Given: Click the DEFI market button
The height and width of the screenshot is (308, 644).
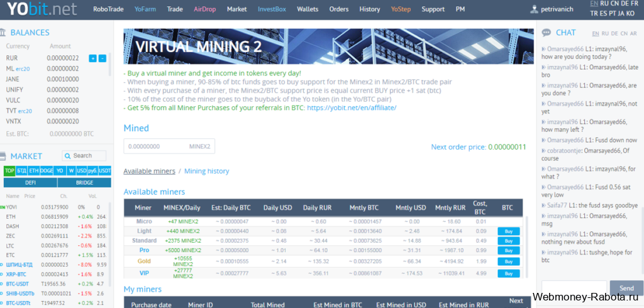Looking at the screenshot, I should tap(30, 183).
